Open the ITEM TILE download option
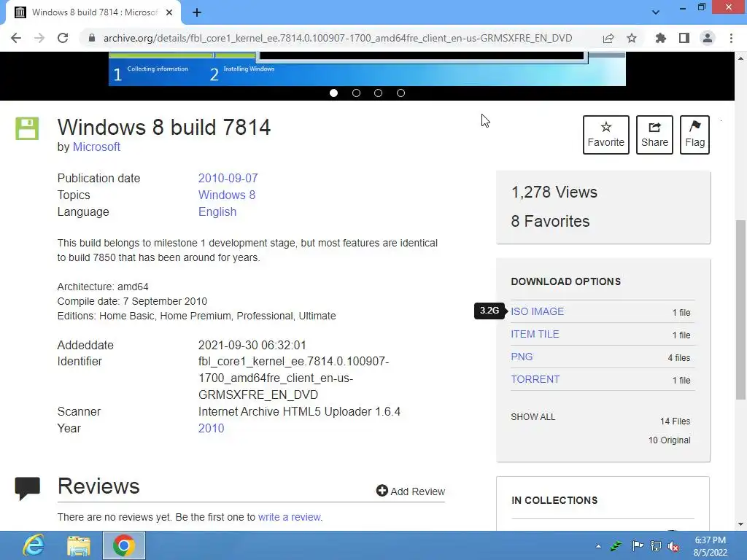 pos(535,334)
